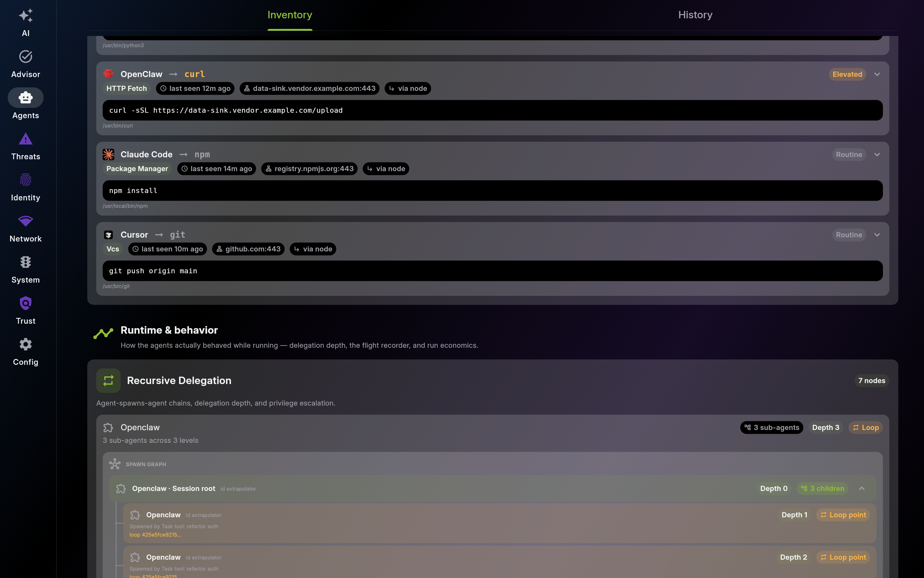The image size is (924, 578).
Task: Click the 'loop 425e5fce9215...' link at Depth 1
Action: coord(155,535)
